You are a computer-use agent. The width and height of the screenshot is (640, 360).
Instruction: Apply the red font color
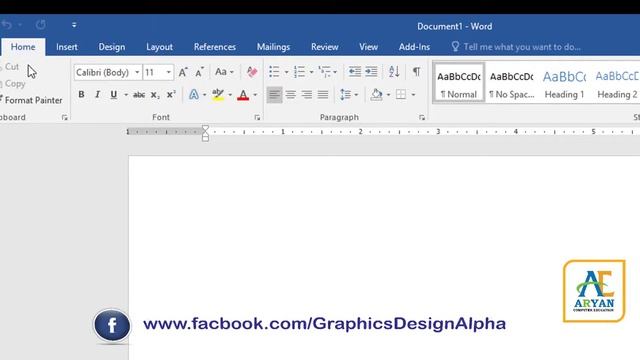point(243,95)
